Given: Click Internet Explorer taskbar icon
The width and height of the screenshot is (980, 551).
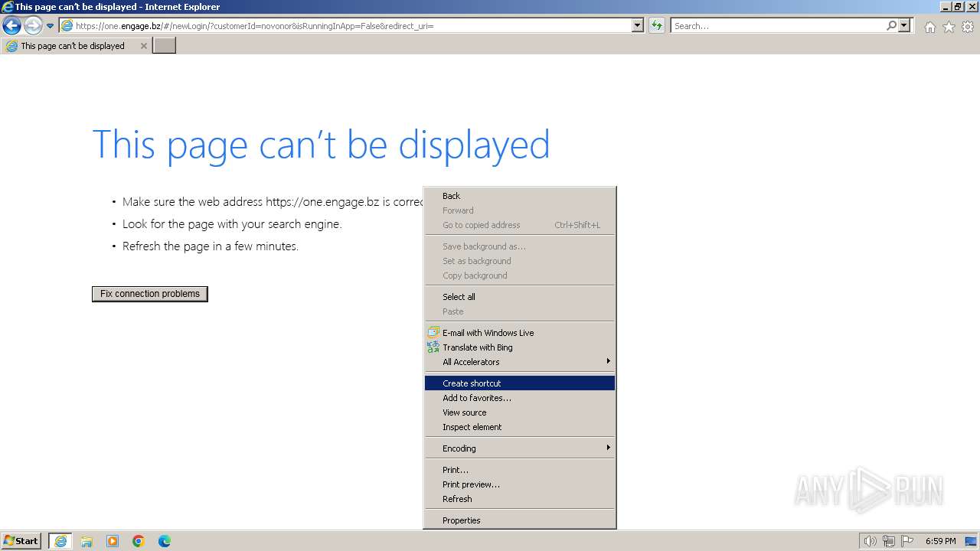Looking at the screenshot, I should (60, 541).
